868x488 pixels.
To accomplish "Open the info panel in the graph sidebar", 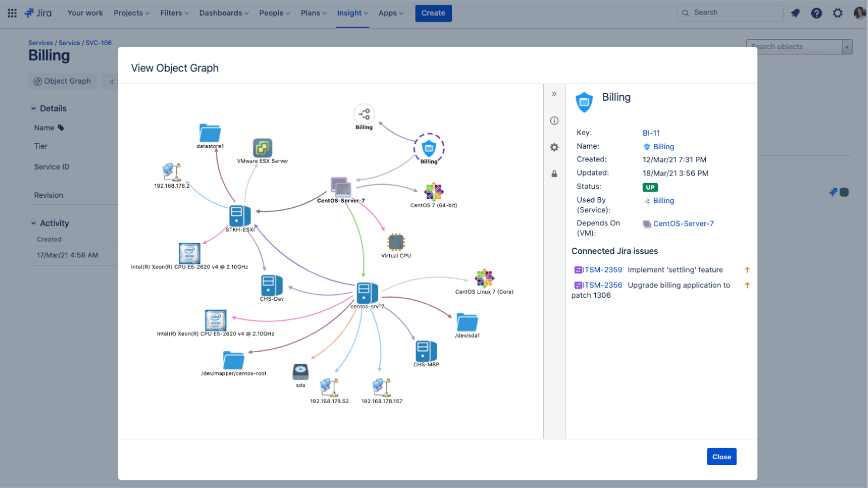I will pos(554,121).
